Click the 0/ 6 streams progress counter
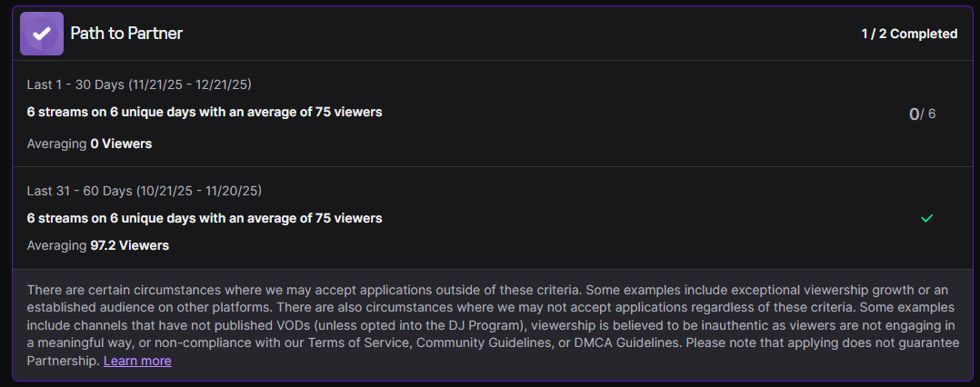 point(922,114)
